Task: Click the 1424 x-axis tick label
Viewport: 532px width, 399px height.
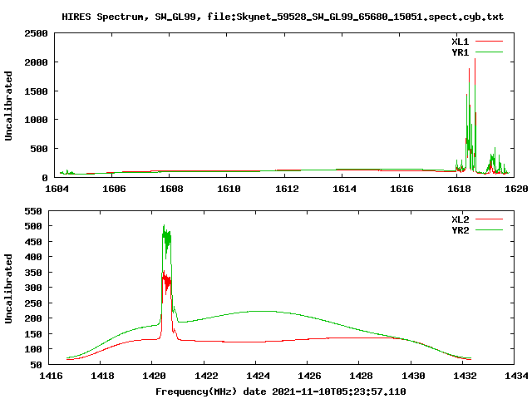Action: (258, 376)
